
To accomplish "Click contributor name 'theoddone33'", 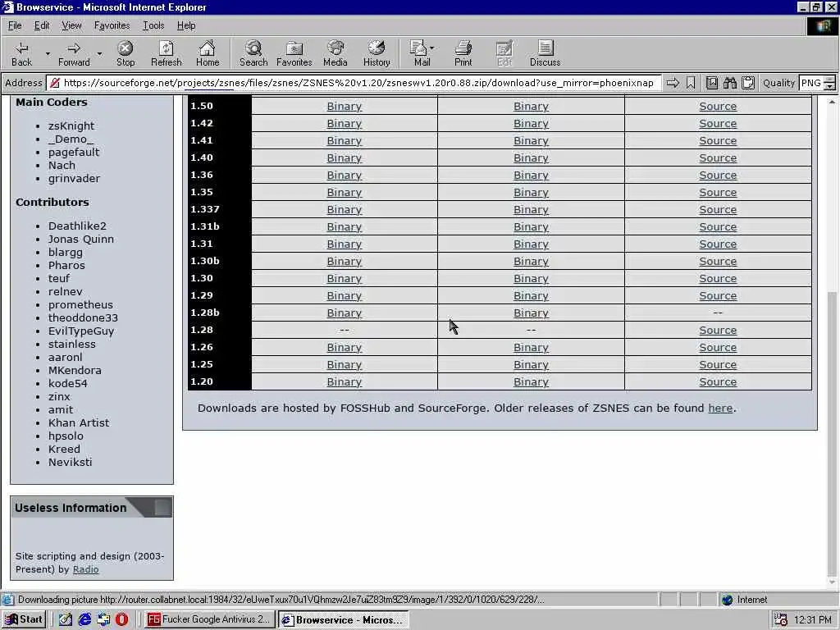I will [83, 317].
